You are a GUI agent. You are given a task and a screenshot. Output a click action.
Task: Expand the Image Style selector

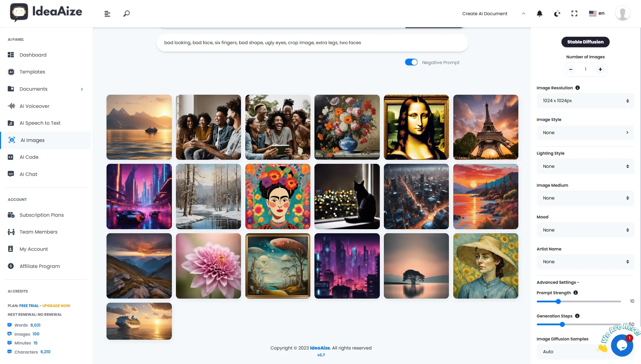tap(585, 132)
